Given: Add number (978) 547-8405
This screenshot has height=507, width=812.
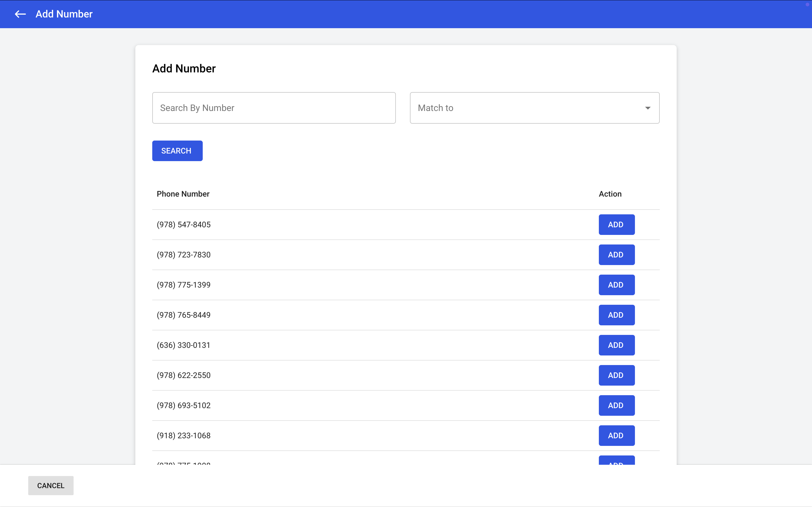Looking at the screenshot, I should point(616,225).
